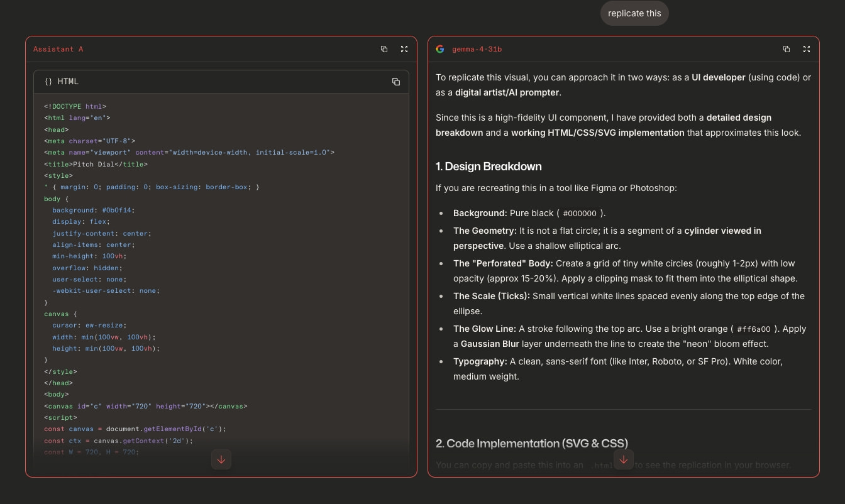Click the -webkit-user-select: none code line
This screenshot has height=504, width=845.
[106, 291]
